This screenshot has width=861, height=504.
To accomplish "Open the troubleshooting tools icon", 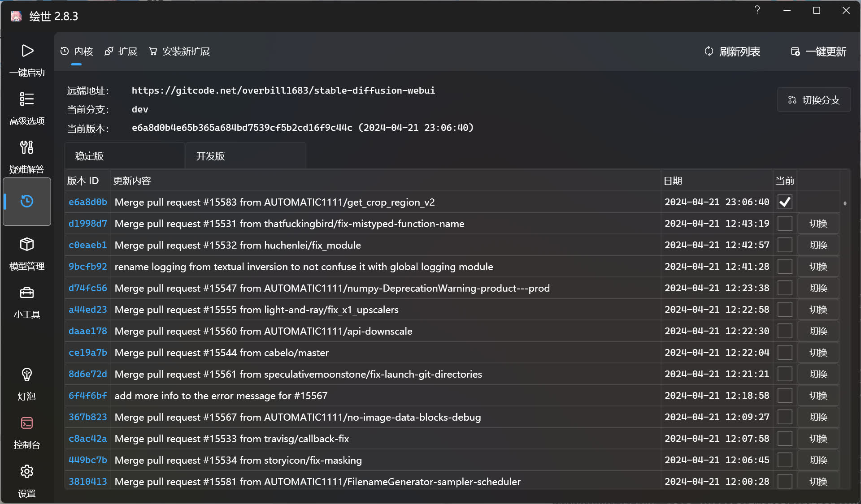I will (x=27, y=147).
